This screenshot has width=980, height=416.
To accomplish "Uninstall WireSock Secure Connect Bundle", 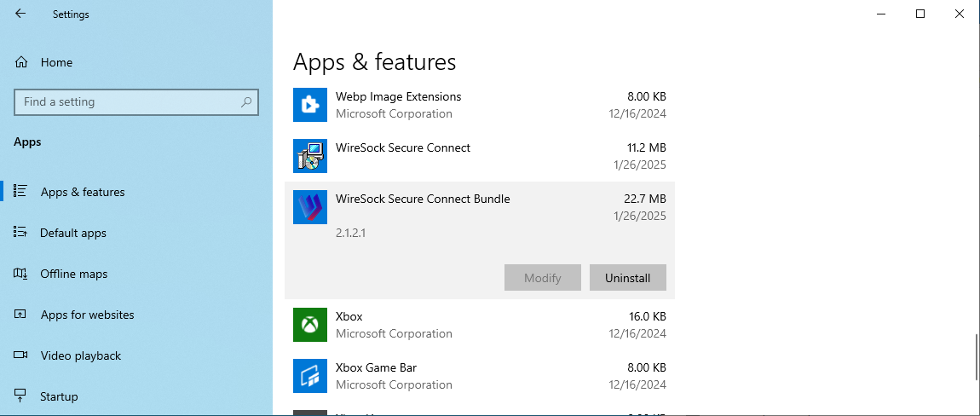I will pyautogui.click(x=627, y=278).
